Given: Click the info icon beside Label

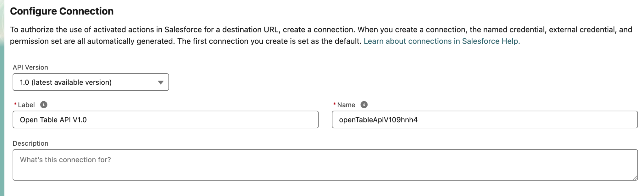Looking at the screenshot, I should point(44,105).
